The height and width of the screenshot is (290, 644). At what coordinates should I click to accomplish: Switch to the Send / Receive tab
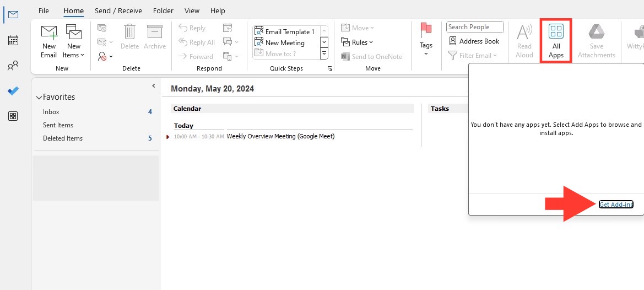click(x=118, y=10)
